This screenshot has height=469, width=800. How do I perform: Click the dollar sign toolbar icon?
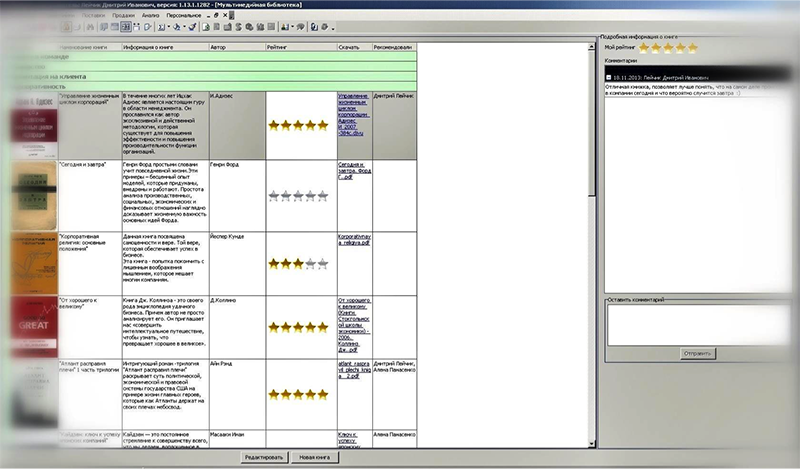coord(238,27)
